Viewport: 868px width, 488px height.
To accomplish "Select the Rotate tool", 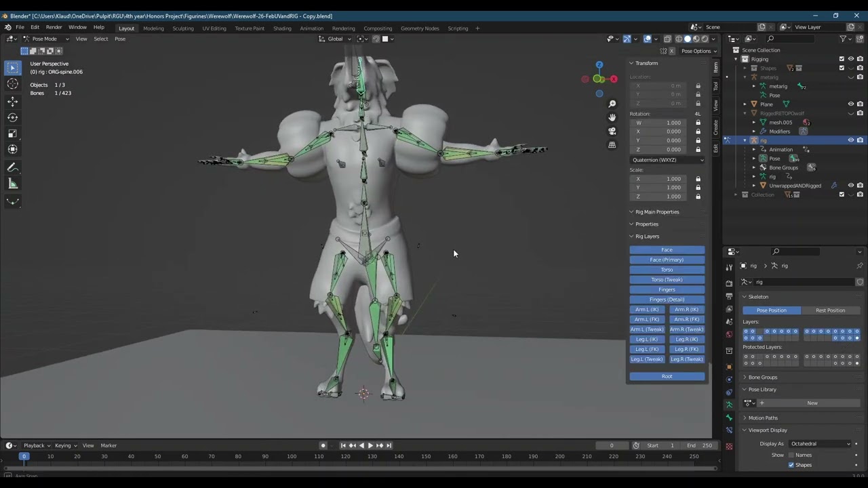I will click(x=12, y=118).
